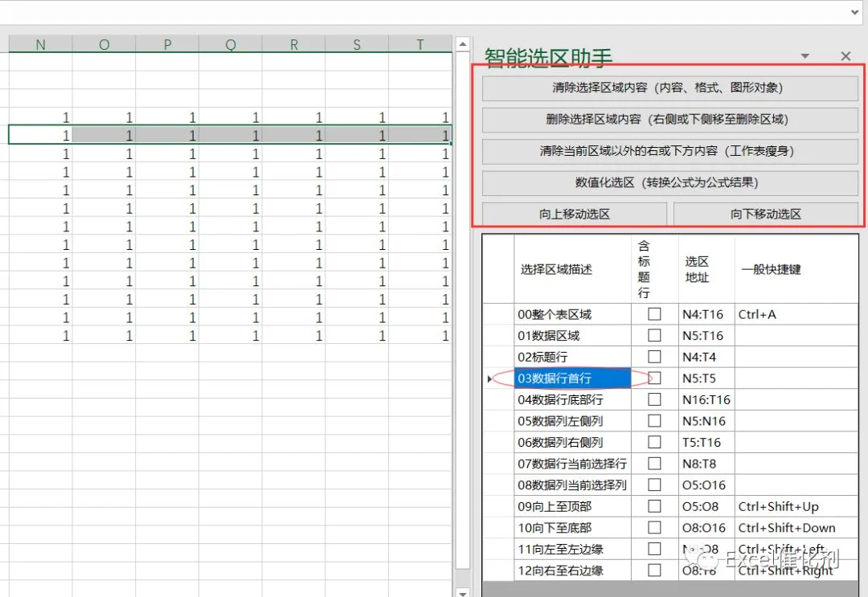Select the 03数据行首行 row
This screenshot has height=597, width=868.
(x=670, y=378)
